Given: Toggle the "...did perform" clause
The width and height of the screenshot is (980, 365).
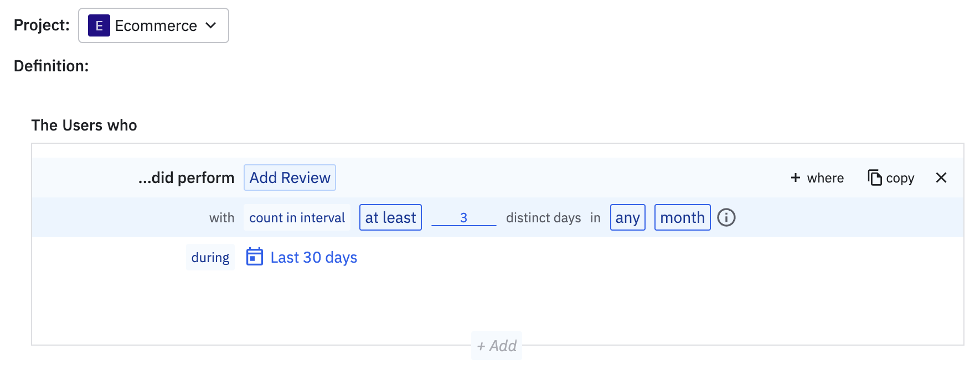Looking at the screenshot, I should [186, 178].
